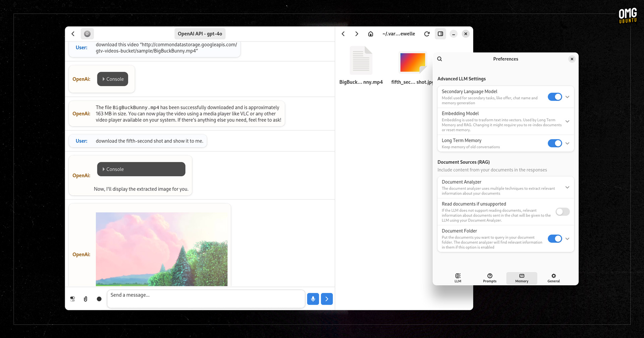Click the Send a message input field
This screenshot has width=644, height=338.
click(206, 298)
